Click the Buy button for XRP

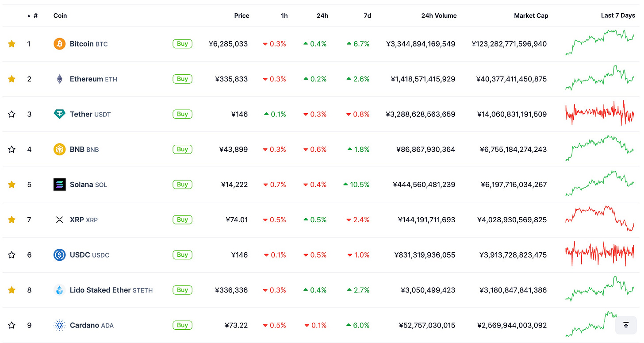click(x=183, y=220)
